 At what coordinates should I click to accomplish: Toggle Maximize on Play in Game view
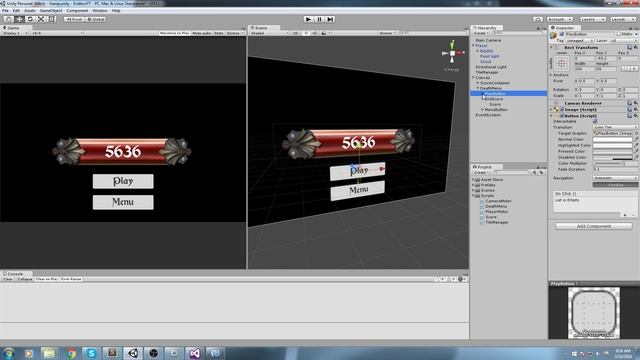coord(174,33)
